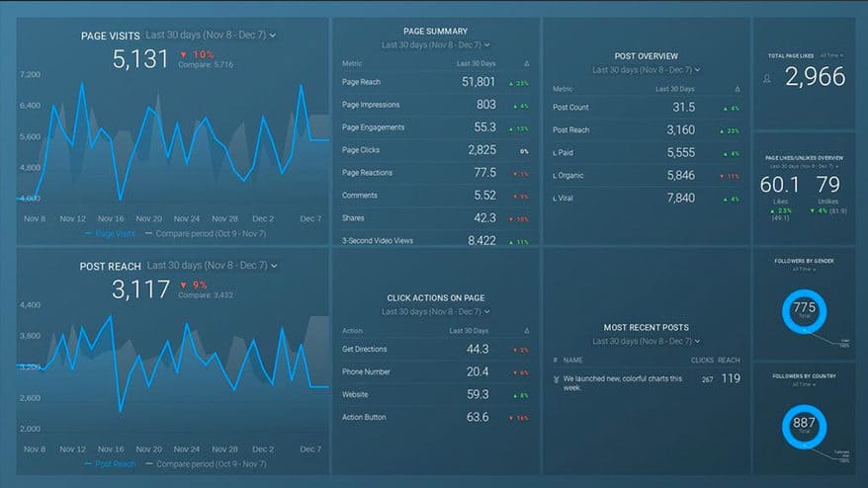868x488 pixels.
Task: Select the Website action row
Action: tap(435, 394)
